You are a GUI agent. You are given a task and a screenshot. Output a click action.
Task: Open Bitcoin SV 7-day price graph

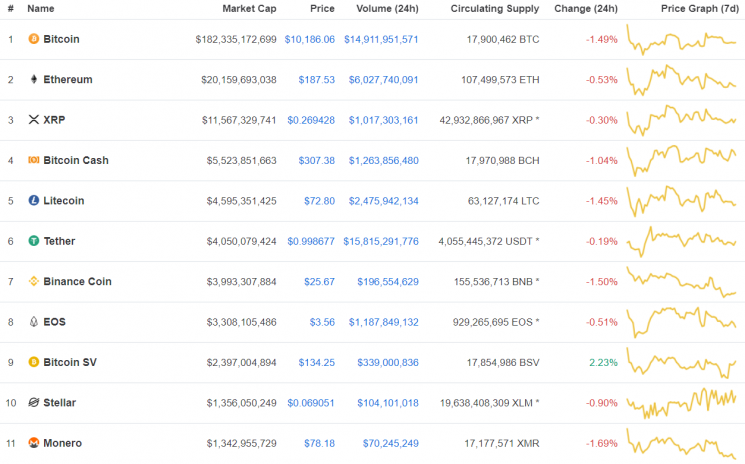(681, 362)
